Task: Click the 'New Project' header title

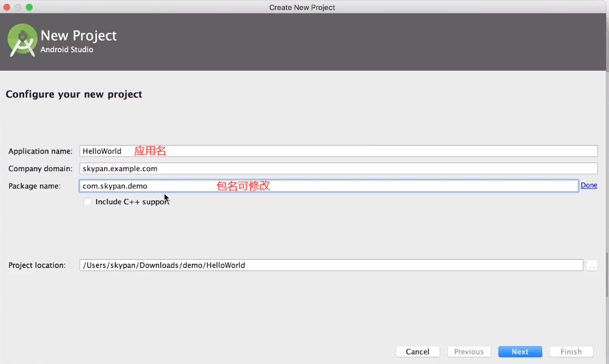Action: 78,35
